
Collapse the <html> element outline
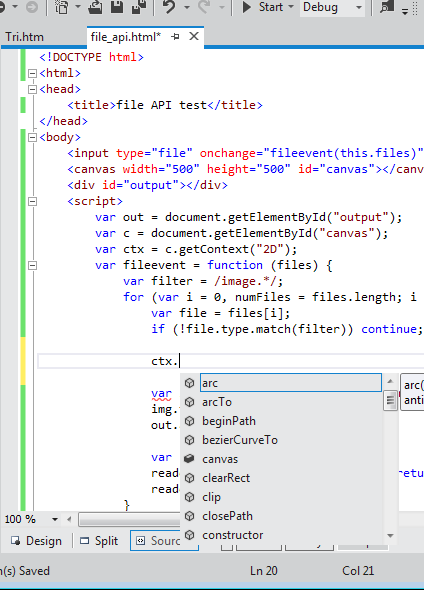[32, 73]
